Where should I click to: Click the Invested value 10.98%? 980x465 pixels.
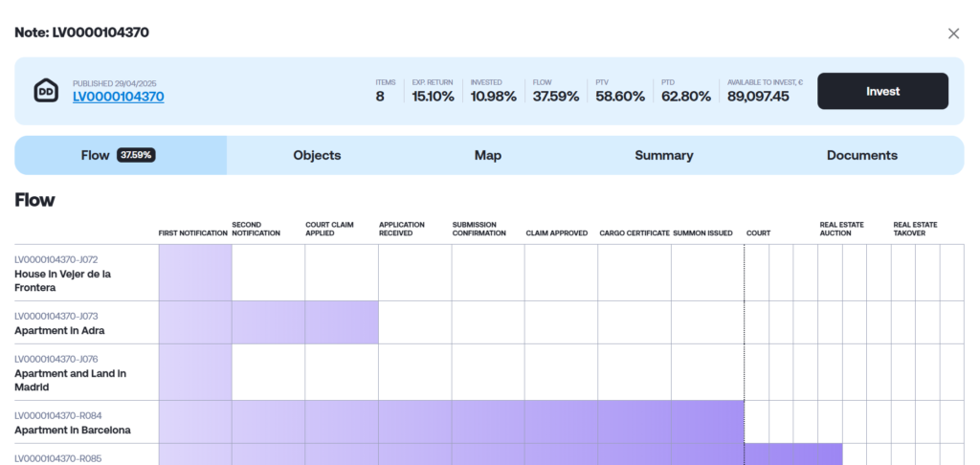coord(493,97)
